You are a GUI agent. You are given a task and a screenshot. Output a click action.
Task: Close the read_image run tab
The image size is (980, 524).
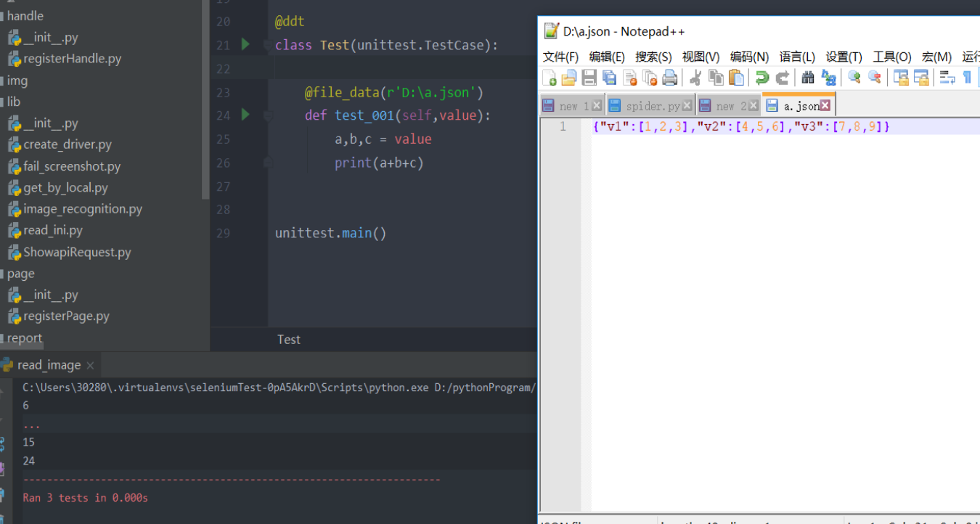pos(90,366)
